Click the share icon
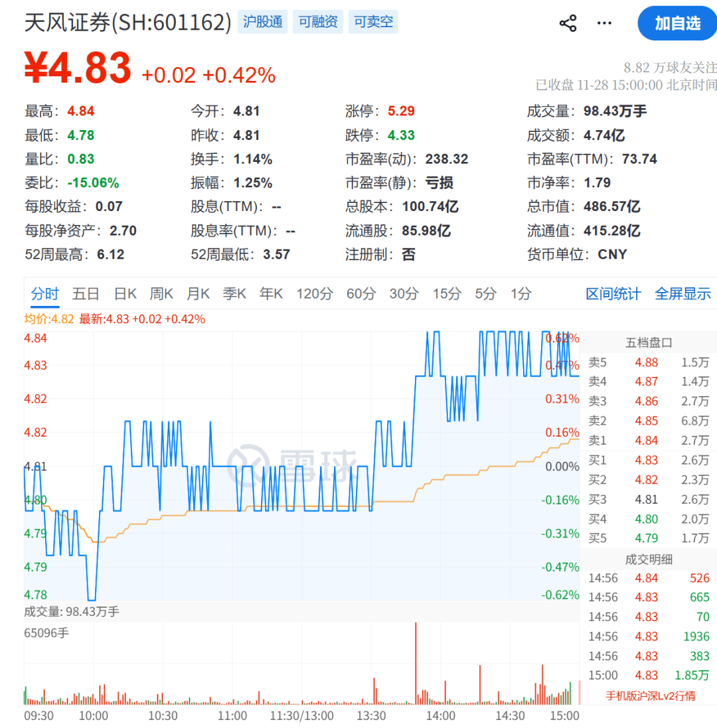Image resolution: width=717 pixels, height=728 pixels. coord(567,23)
